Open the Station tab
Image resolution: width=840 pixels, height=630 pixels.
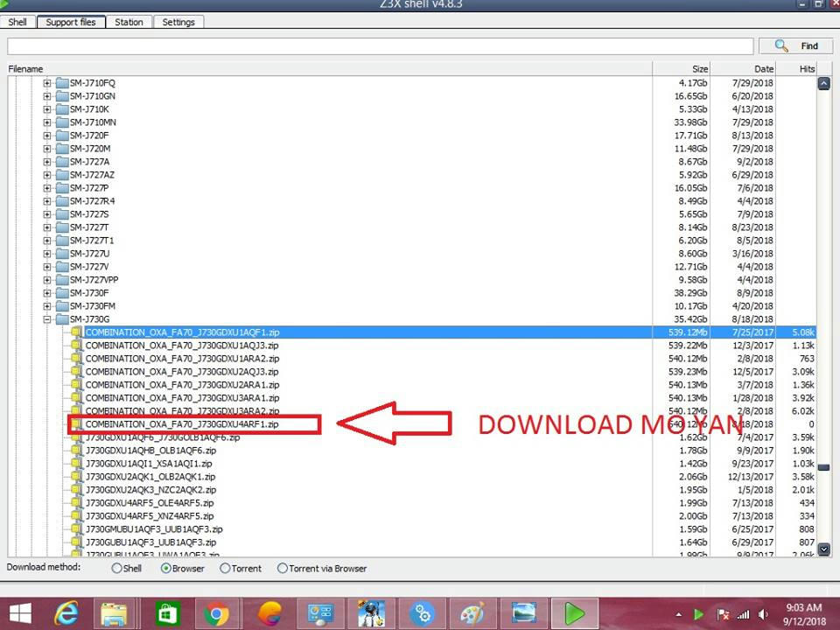pyautogui.click(x=129, y=22)
